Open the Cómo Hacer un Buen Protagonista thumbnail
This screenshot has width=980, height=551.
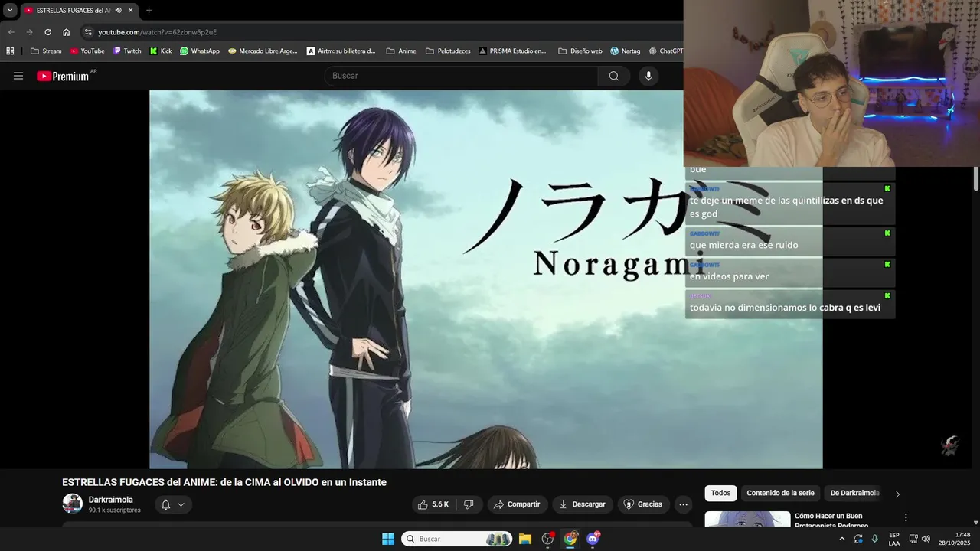747,519
